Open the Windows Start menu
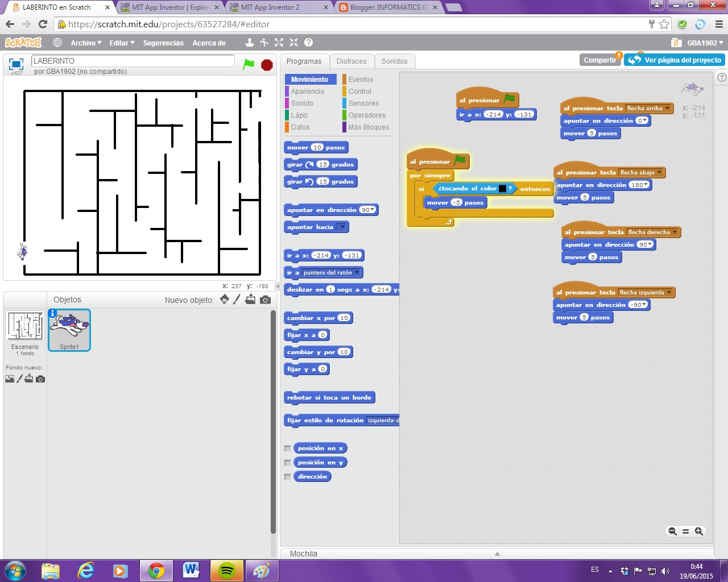This screenshot has height=582, width=728. (x=15, y=570)
